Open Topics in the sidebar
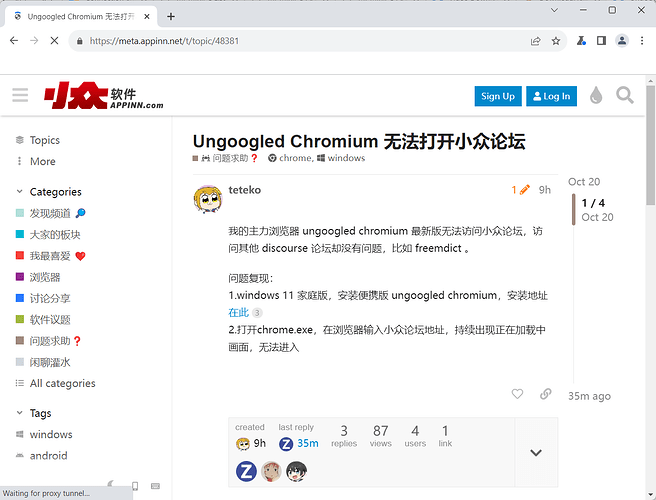Viewport: 656px width, 500px height. click(x=44, y=140)
